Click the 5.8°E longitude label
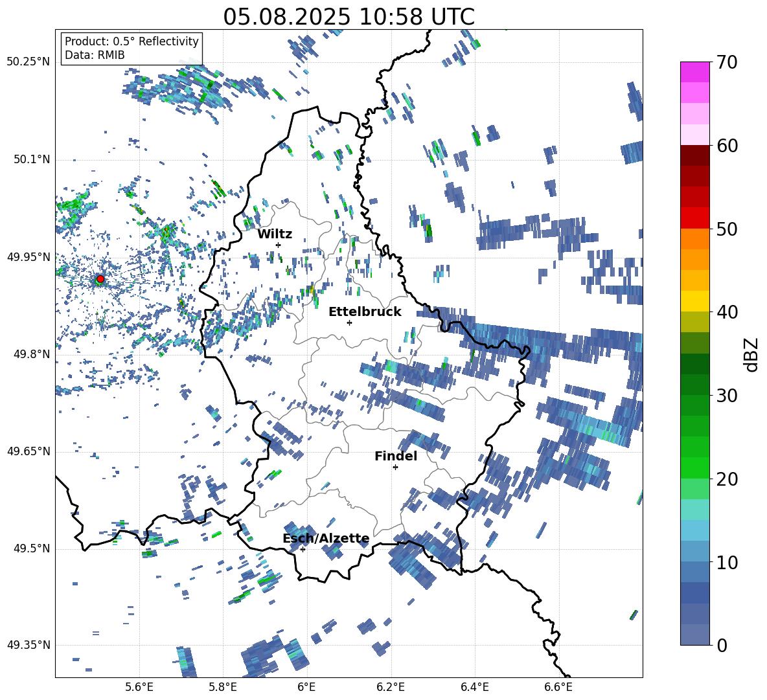Viewport: 767px width, 700px height. coord(223,687)
